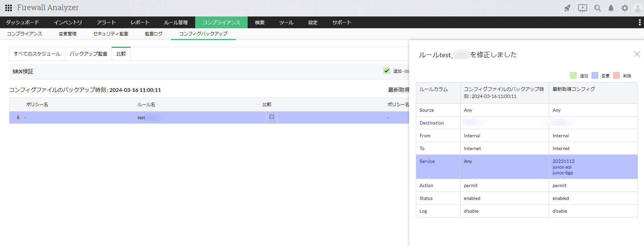Open the presentation screen icon
The height and width of the screenshot is (246, 644).
(582, 8)
